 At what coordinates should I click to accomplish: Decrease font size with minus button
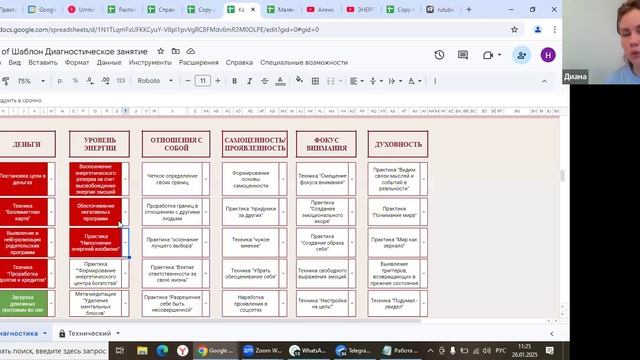coord(188,81)
